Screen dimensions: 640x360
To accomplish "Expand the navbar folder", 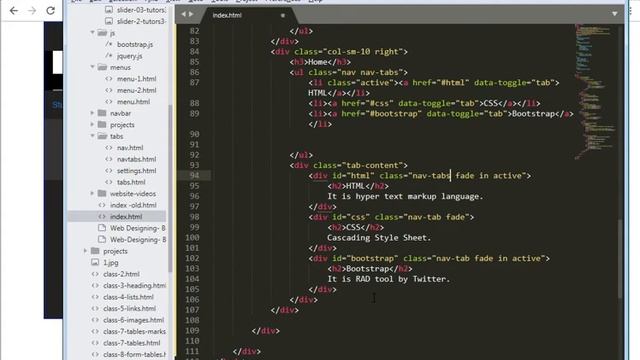I will pos(92,113).
